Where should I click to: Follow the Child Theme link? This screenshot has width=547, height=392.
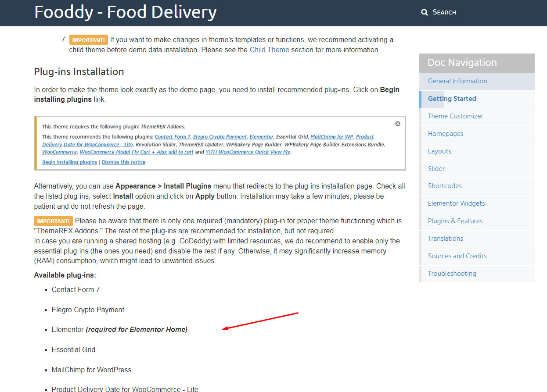(x=270, y=50)
